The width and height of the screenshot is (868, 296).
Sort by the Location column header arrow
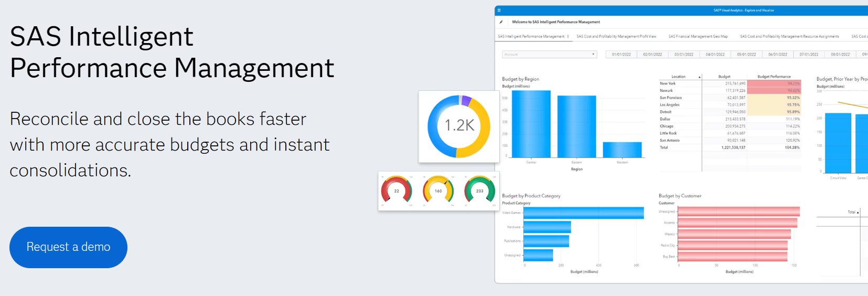coord(699,77)
